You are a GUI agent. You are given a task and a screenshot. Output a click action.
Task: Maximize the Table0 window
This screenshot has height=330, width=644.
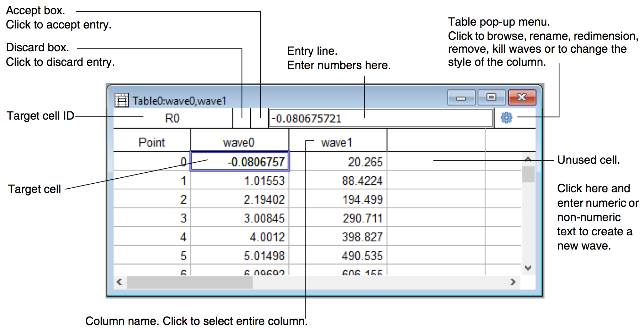pos(491,97)
